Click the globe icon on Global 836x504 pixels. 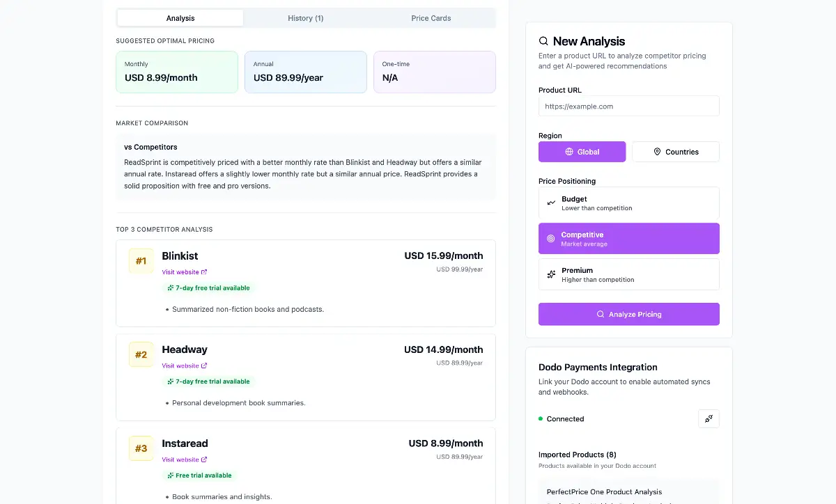pos(569,152)
